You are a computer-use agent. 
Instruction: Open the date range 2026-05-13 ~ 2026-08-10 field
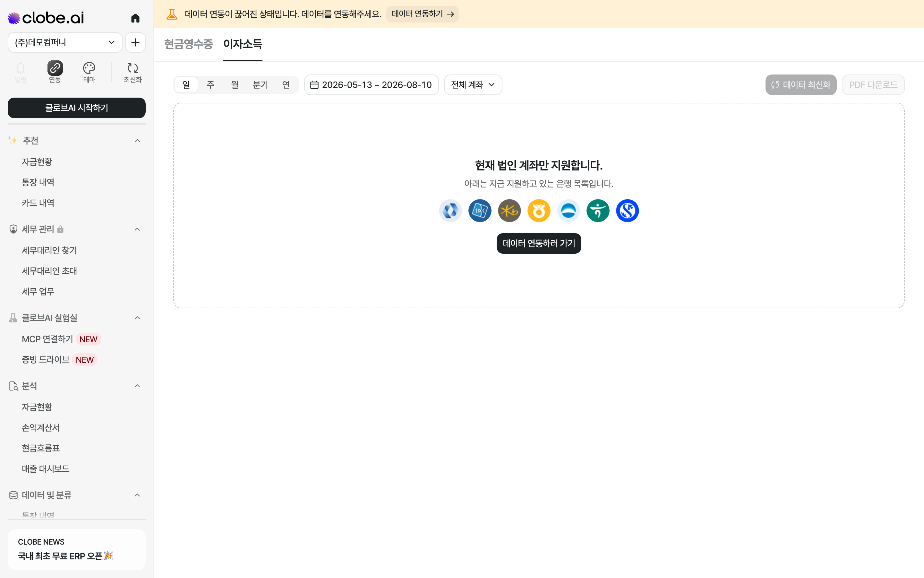pos(371,85)
